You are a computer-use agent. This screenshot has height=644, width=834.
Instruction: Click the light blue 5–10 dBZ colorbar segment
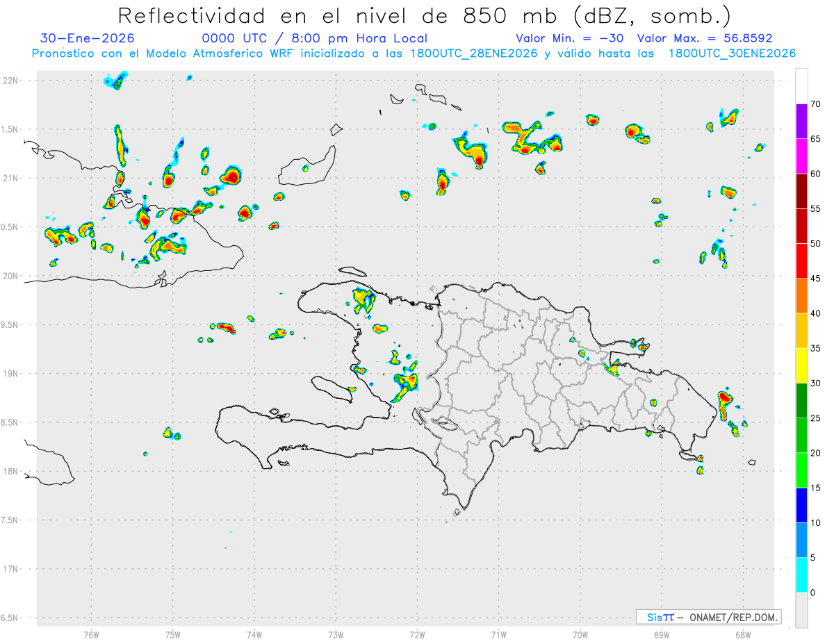point(801,540)
